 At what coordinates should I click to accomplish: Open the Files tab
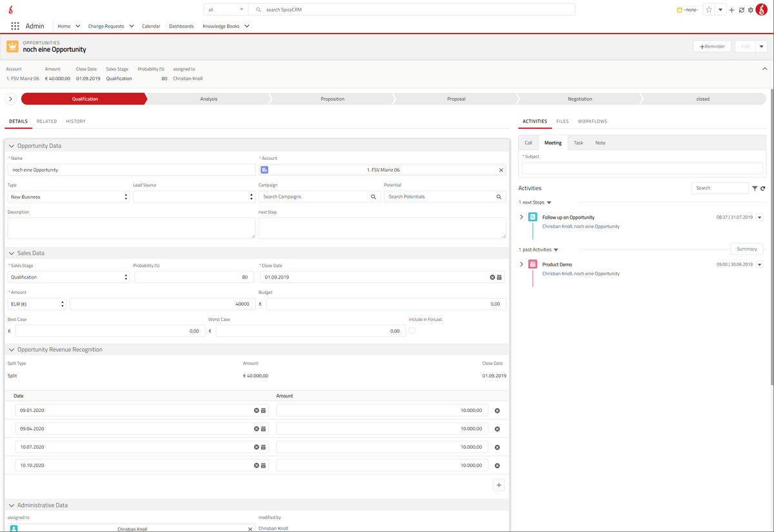click(562, 121)
